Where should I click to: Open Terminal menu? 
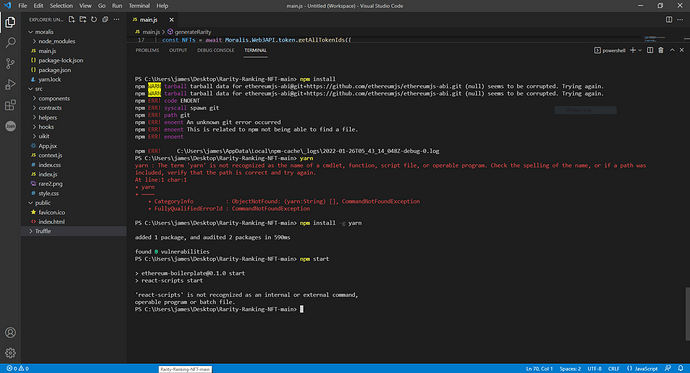(x=139, y=6)
